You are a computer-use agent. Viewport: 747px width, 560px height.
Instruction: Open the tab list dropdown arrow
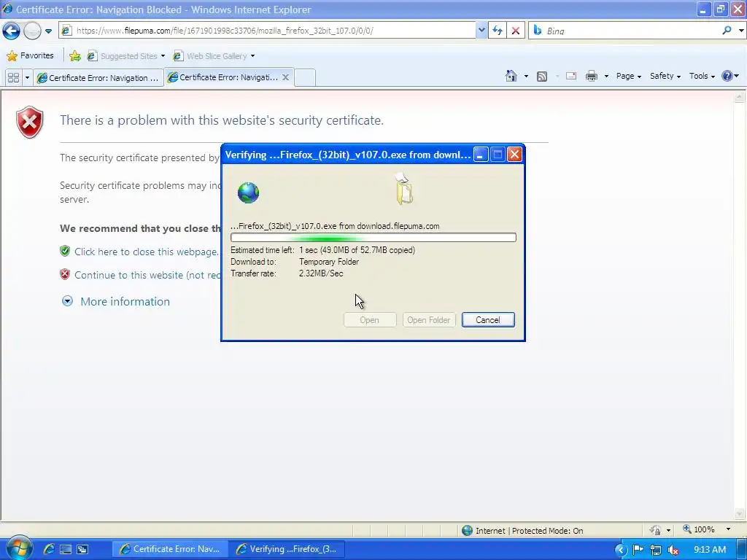27,77
